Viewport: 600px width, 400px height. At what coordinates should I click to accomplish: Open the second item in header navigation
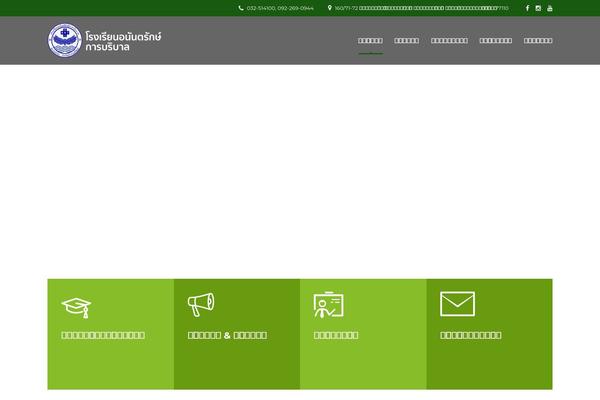[x=407, y=41]
